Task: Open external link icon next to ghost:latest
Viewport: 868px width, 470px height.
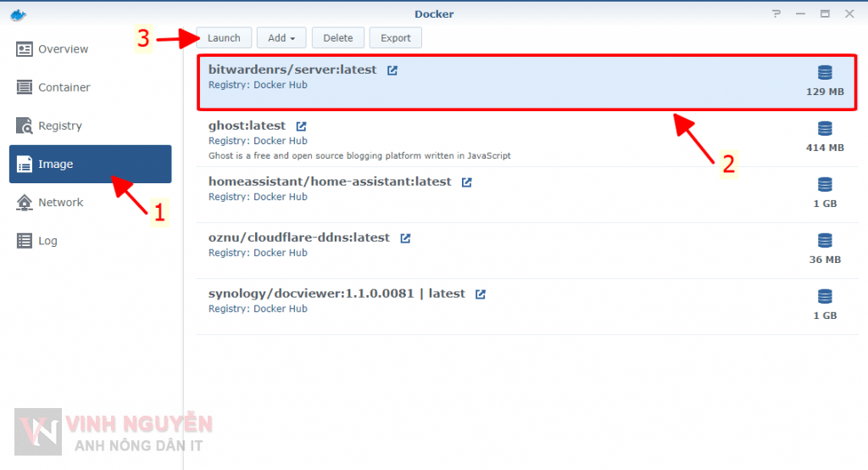Action: pyautogui.click(x=301, y=126)
